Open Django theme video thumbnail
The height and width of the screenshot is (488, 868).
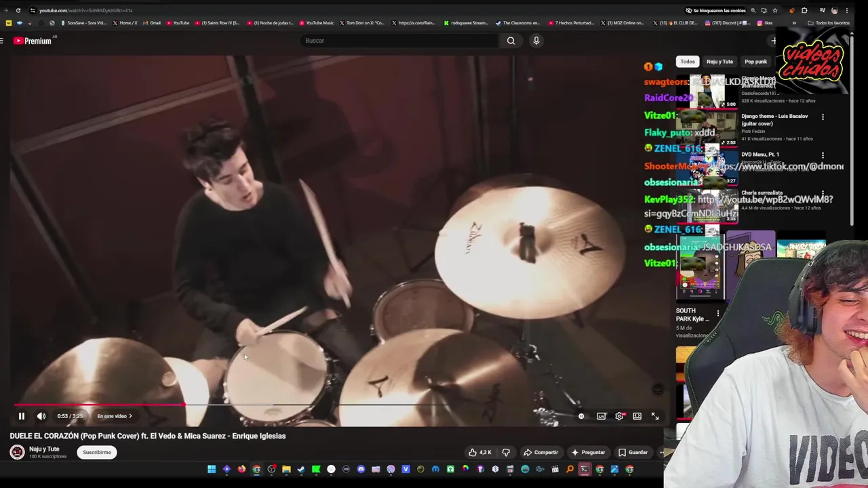pos(707,129)
